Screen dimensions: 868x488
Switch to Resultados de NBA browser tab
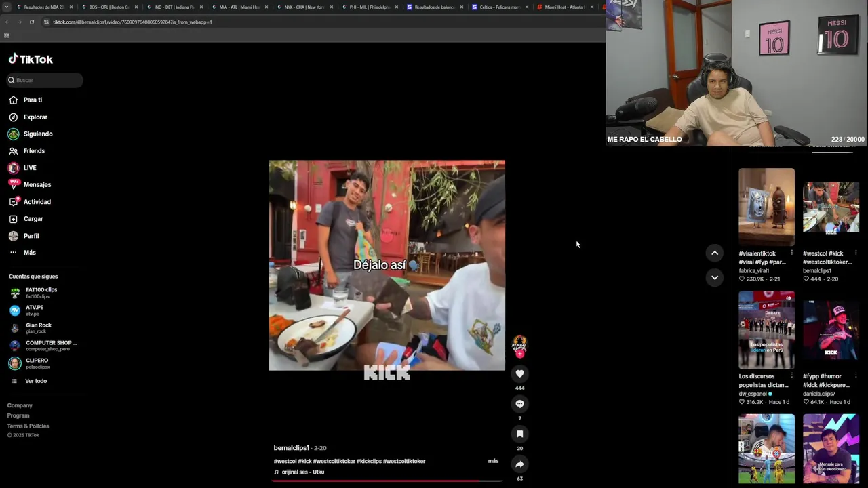[x=43, y=7]
